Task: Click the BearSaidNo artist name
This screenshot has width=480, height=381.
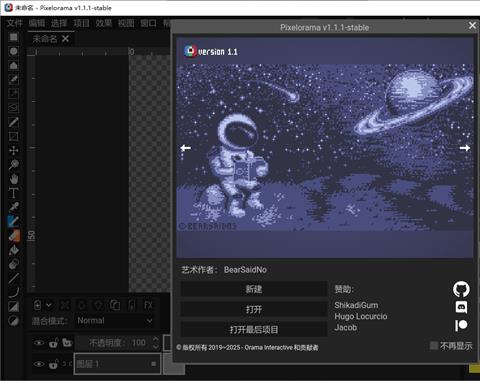Action: pyautogui.click(x=245, y=270)
